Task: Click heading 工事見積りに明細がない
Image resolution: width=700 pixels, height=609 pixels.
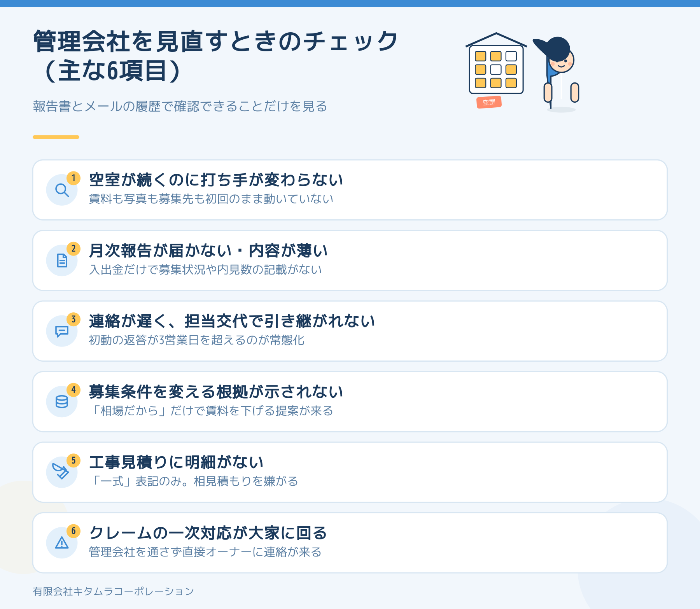Action: (x=176, y=462)
